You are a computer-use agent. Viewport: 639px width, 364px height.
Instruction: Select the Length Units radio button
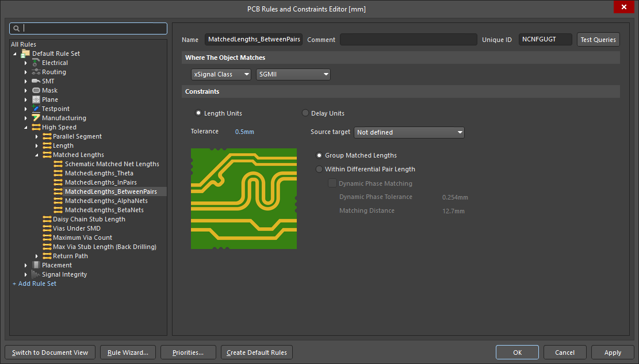[198, 113]
